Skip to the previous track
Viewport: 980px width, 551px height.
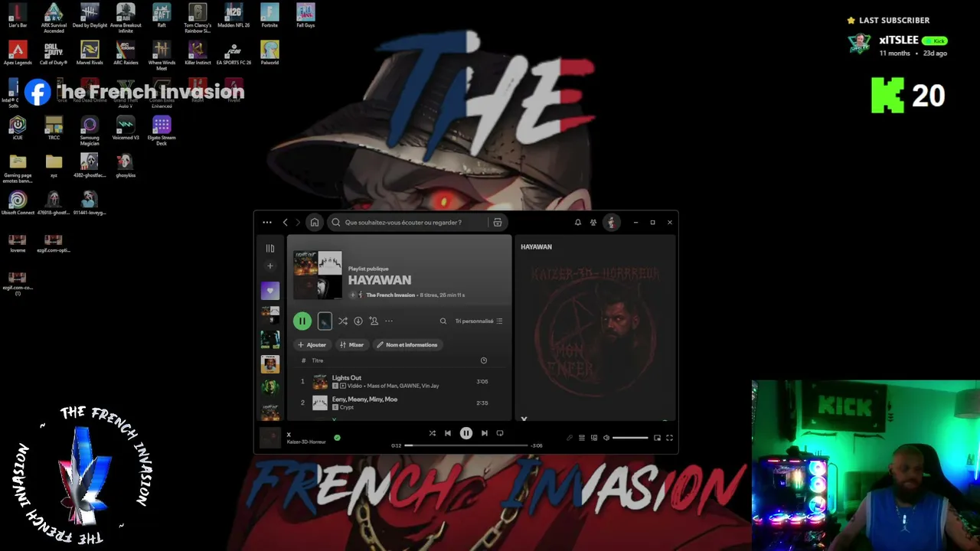448,433
